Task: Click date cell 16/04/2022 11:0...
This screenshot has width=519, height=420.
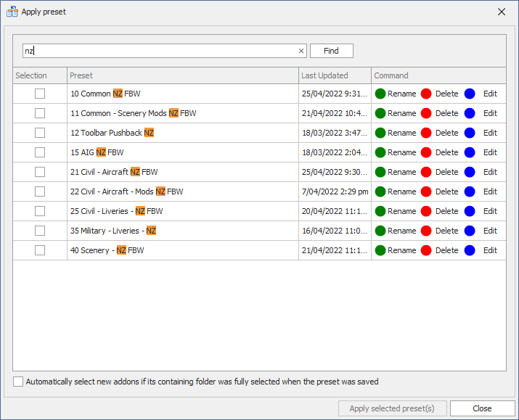Action: click(x=335, y=231)
